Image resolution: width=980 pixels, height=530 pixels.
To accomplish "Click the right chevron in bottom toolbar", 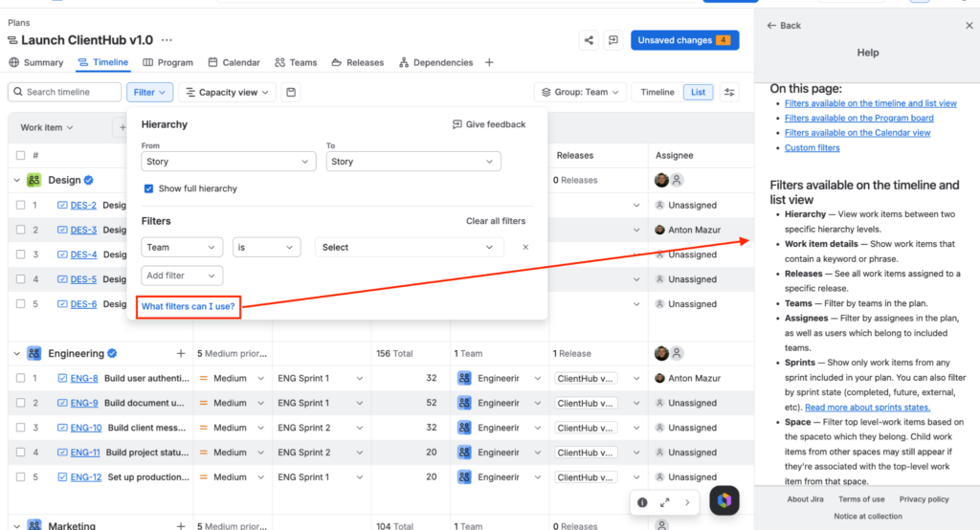I will click(687, 502).
